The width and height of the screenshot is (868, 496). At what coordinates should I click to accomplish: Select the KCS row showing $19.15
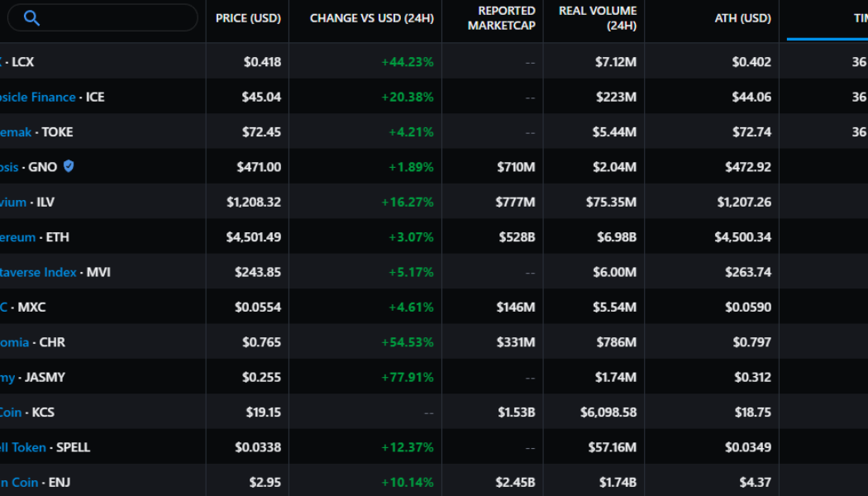click(x=265, y=412)
